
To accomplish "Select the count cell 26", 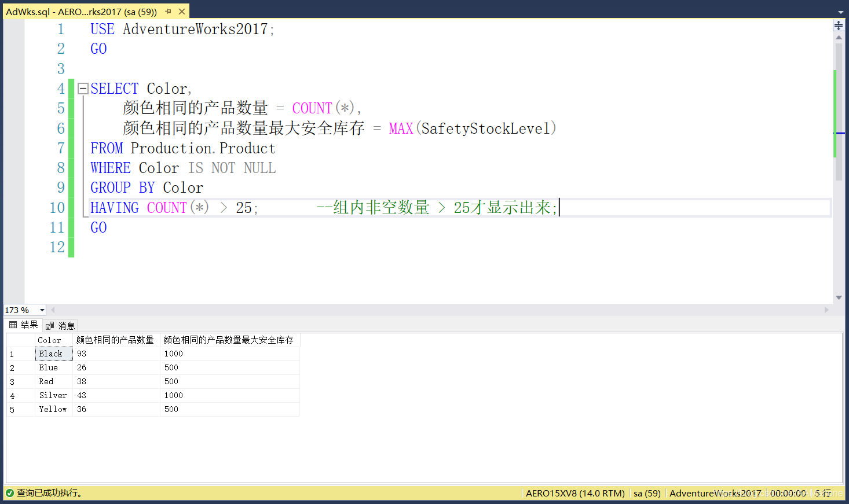I will point(116,367).
